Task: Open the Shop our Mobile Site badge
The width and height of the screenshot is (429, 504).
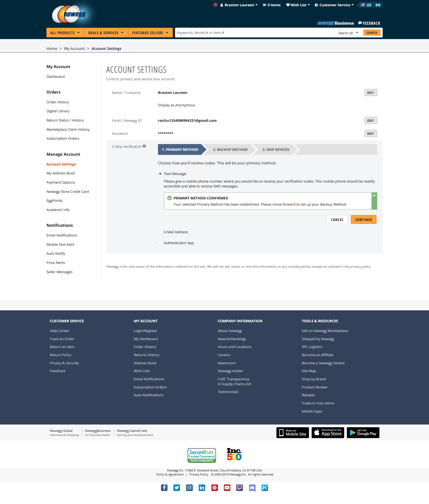Action: 293,433
